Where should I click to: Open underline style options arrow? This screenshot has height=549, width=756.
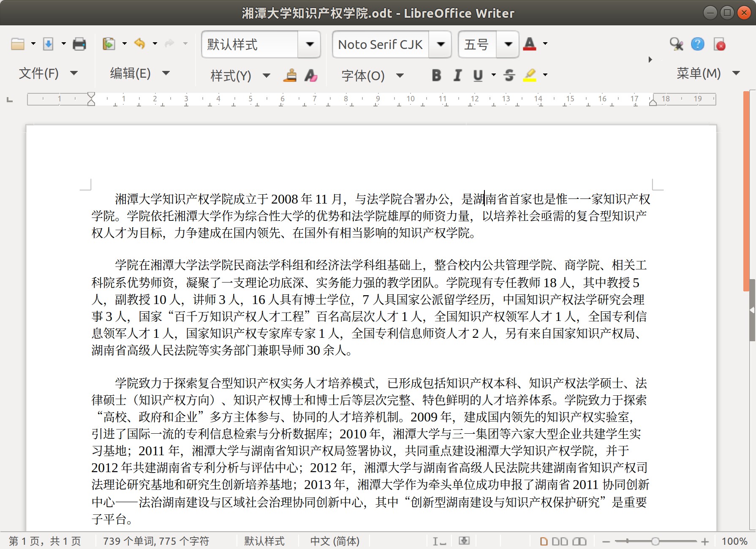tap(493, 75)
